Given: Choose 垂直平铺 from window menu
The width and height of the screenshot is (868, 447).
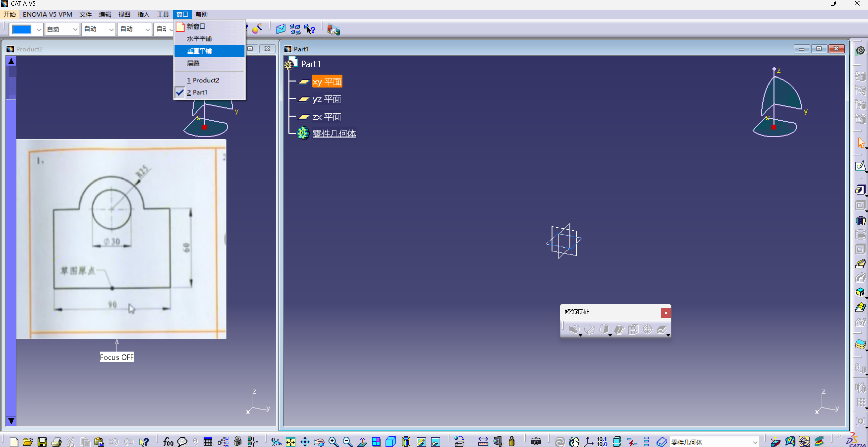Looking at the screenshot, I should 199,51.
